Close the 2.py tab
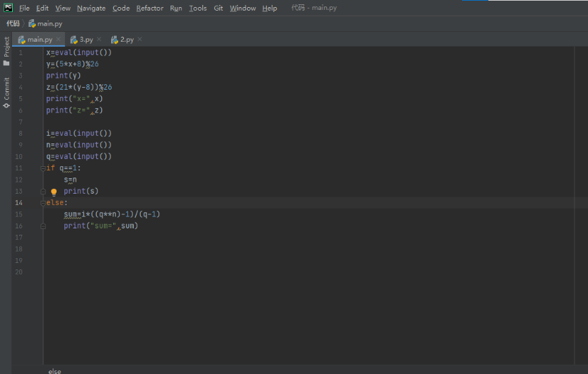588x374 pixels. click(x=140, y=39)
